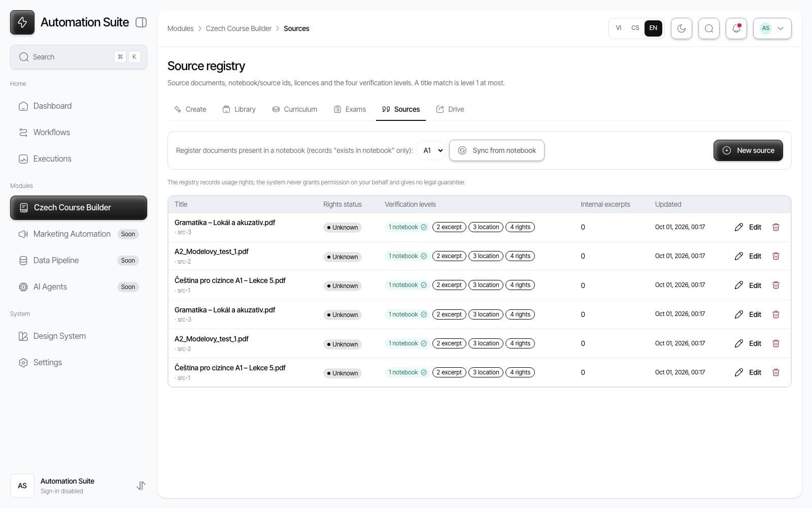Open search via top magnifier icon
Image resolution: width=812 pixels, height=508 pixels.
click(x=709, y=28)
